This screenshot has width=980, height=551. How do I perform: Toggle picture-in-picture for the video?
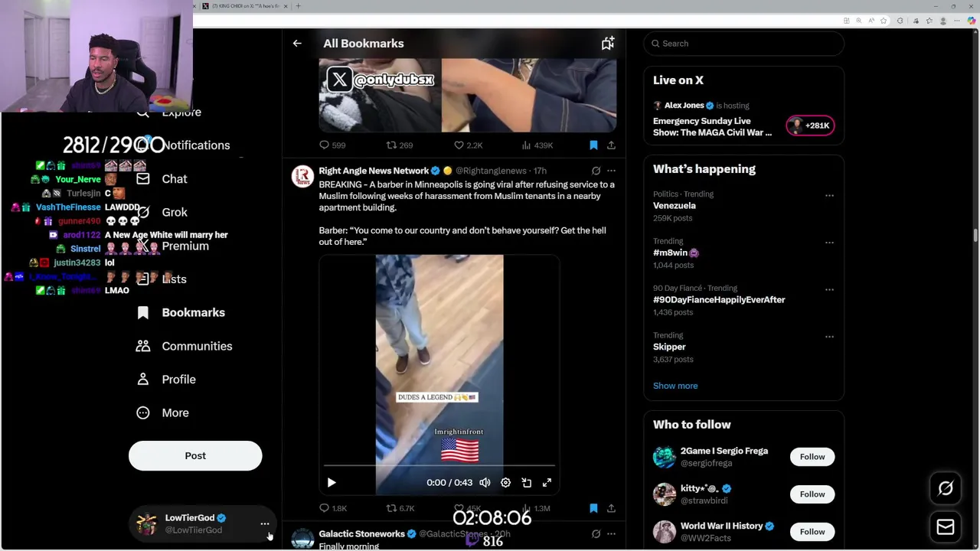click(526, 483)
